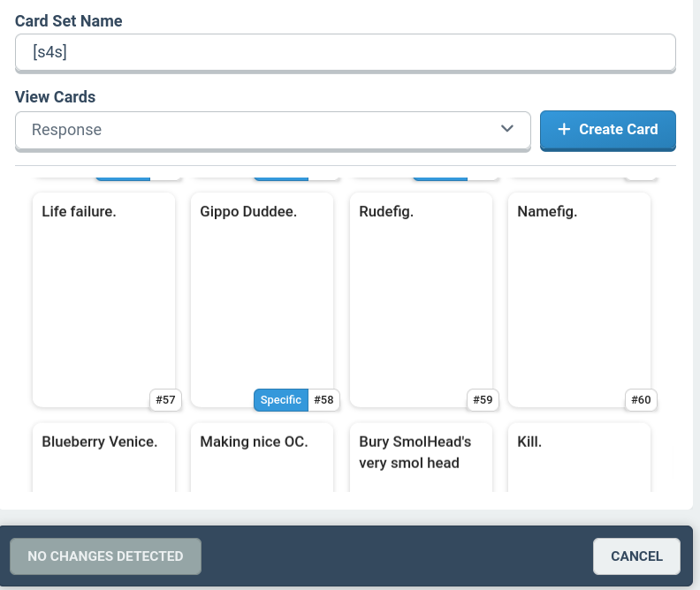Click the Card Set Name input field
The image size is (700, 590).
pos(345,52)
